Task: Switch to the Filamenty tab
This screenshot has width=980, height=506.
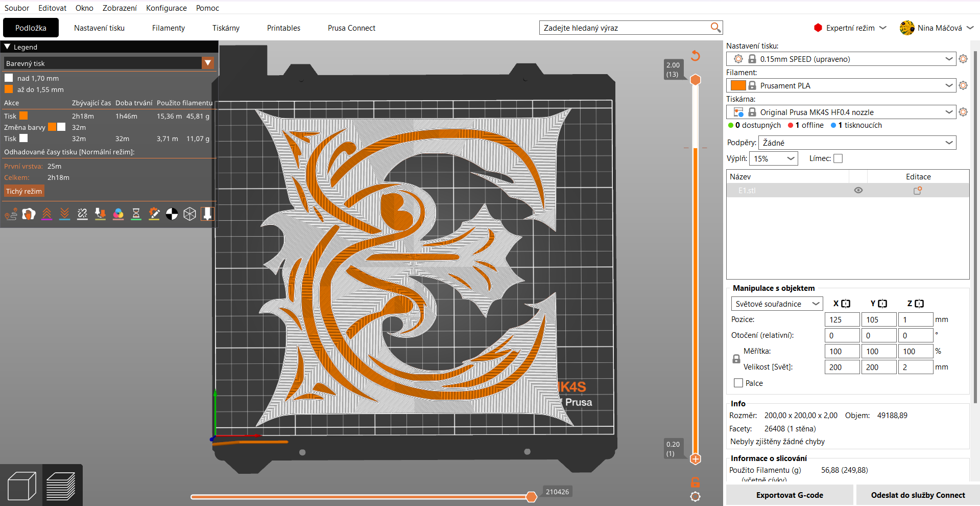Action: [x=169, y=28]
